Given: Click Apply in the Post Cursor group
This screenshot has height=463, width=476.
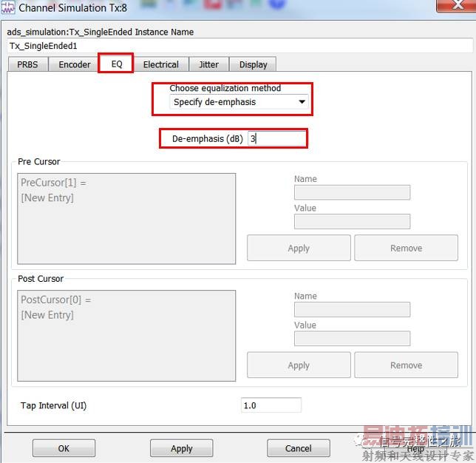Looking at the screenshot, I should (299, 365).
